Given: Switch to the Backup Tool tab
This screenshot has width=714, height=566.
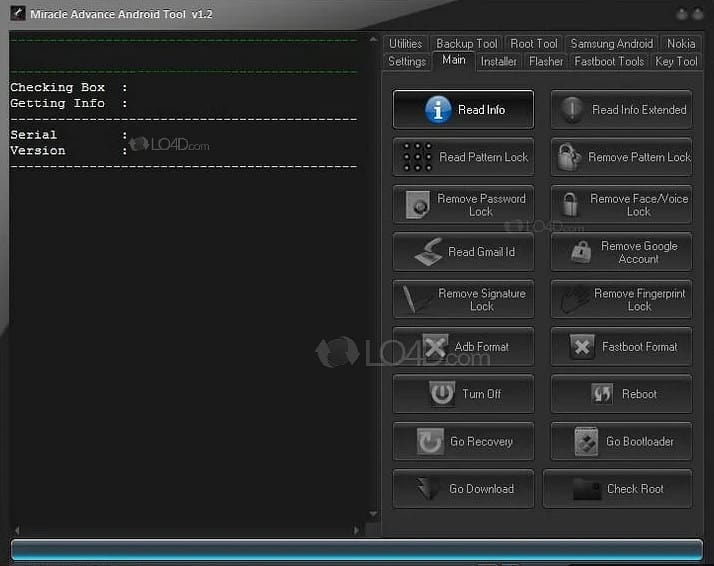Looking at the screenshot, I should [467, 44].
